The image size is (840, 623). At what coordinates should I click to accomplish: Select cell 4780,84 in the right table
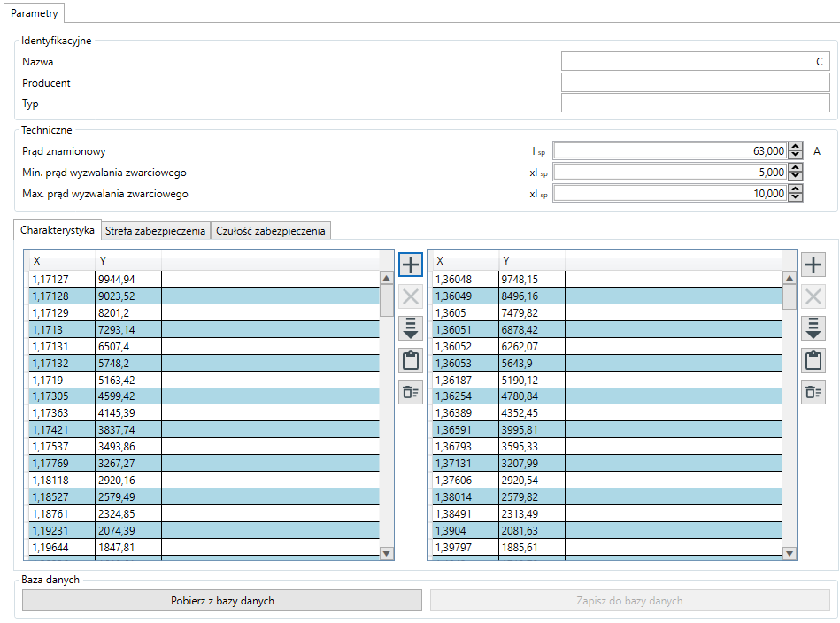click(532, 396)
